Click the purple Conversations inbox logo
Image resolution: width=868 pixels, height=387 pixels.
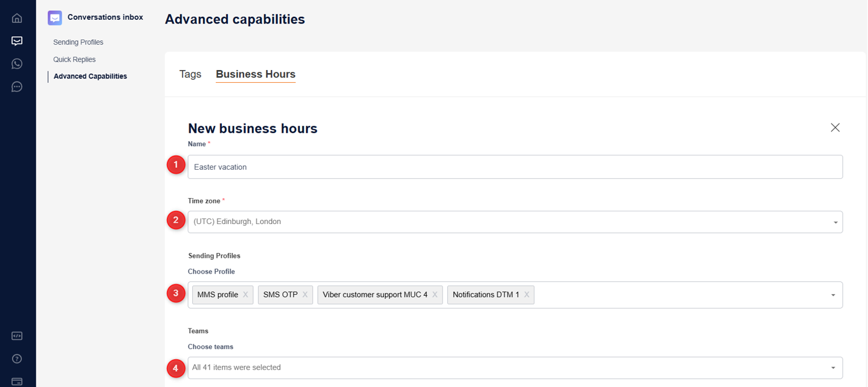[55, 18]
